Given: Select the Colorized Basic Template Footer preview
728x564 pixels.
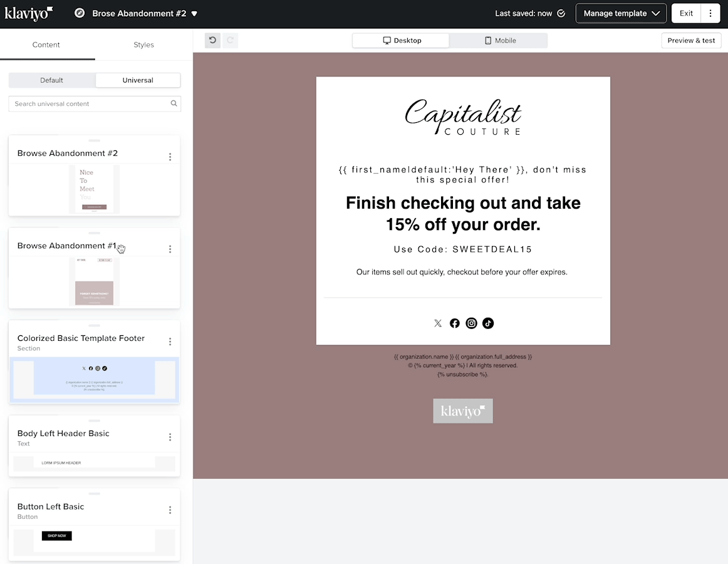Looking at the screenshot, I should 94,380.
